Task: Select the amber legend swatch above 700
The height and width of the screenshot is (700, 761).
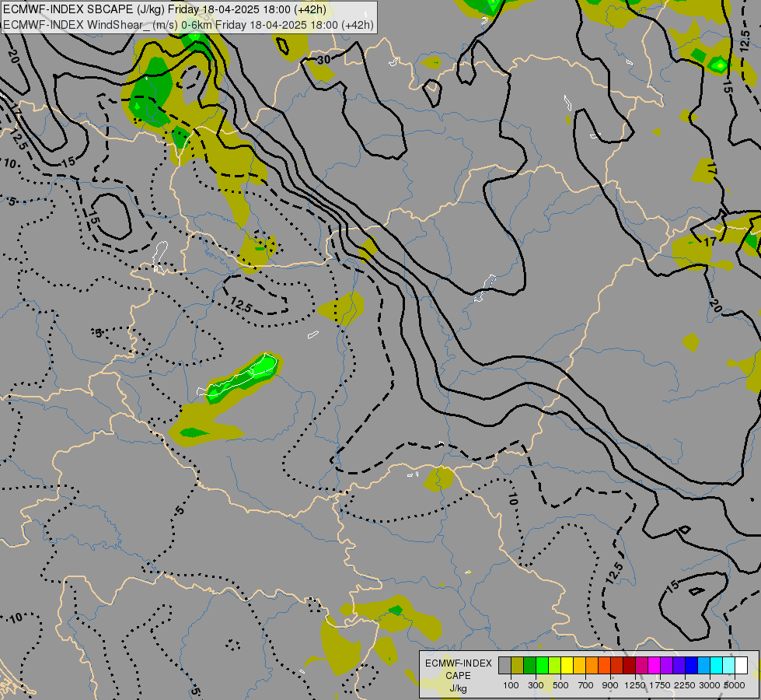Action: click(579, 665)
